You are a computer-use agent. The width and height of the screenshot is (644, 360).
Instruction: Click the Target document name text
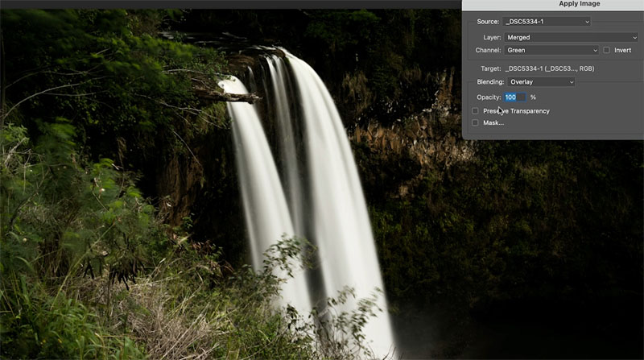coord(550,68)
